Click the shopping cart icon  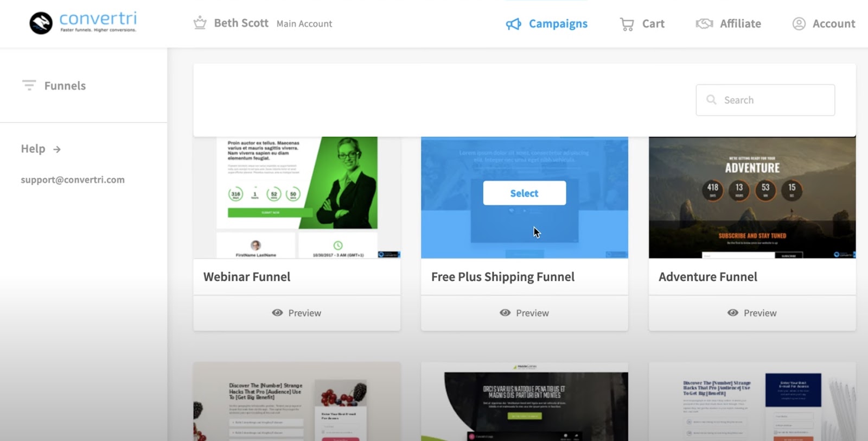pyautogui.click(x=627, y=24)
